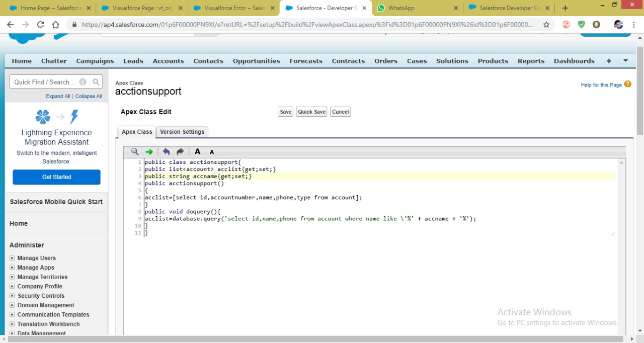Screen dimensions: 644x343
Task: Click the page's vertical scrollbar thumb
Action: point(639,91)
